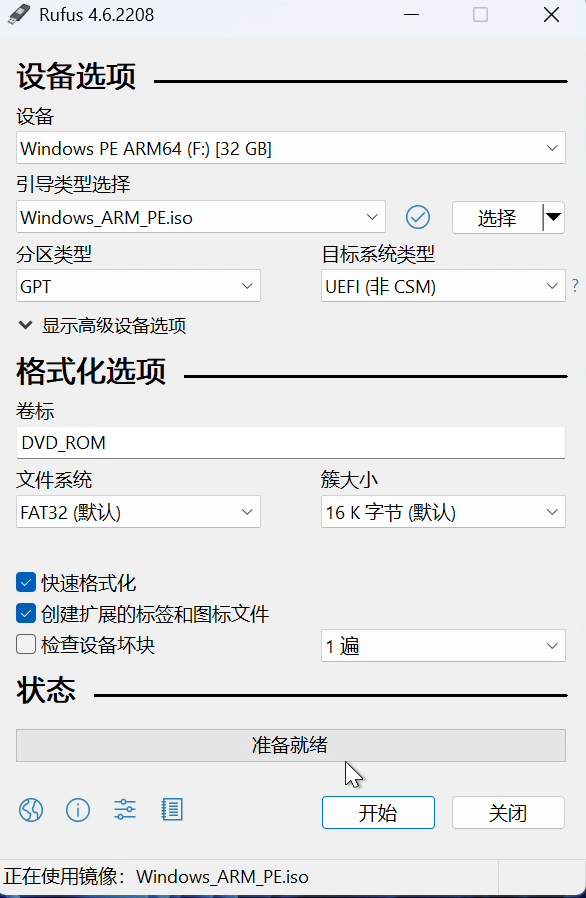This screenshot has height=898, width=586.
Task: Open Rufus settings via the sliders icon
Action: pyautogui.click(x=124, y=810)
